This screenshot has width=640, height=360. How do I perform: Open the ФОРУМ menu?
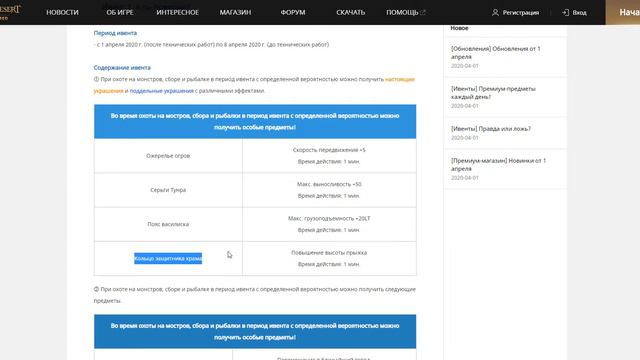coord(293,13)
